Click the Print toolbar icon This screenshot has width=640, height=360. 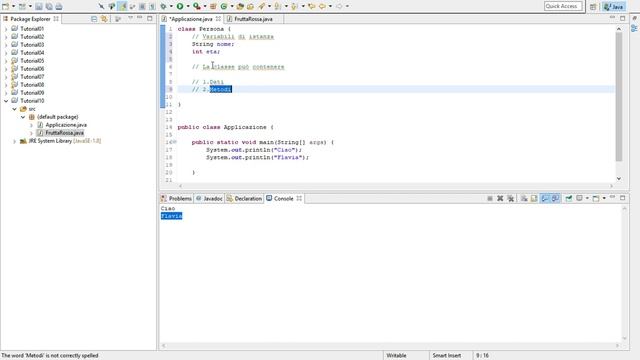(x=59, y=6)
